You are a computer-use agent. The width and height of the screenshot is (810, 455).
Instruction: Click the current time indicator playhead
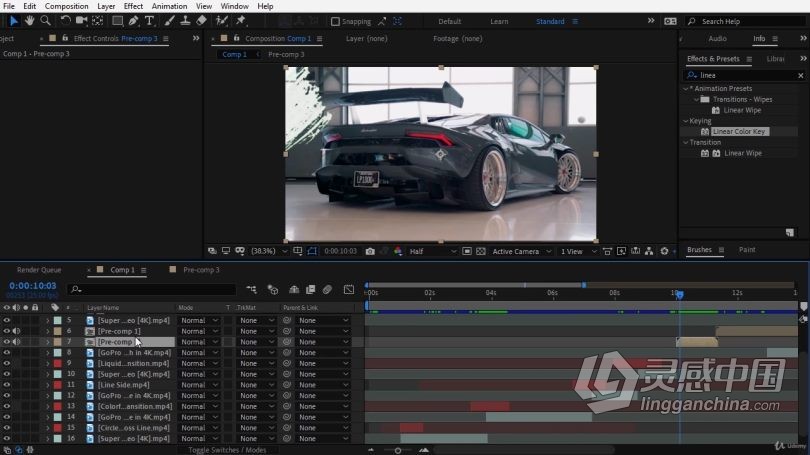tap(680, 294)
